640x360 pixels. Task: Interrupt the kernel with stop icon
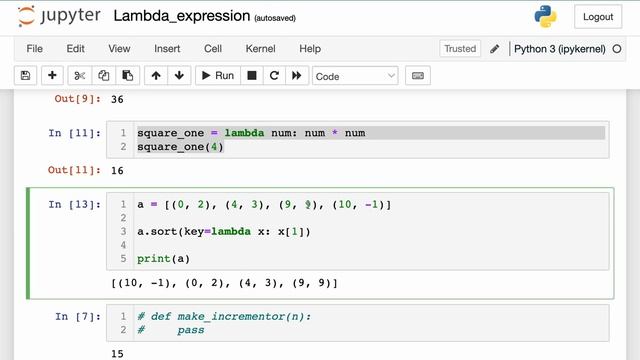click(252, 76)
